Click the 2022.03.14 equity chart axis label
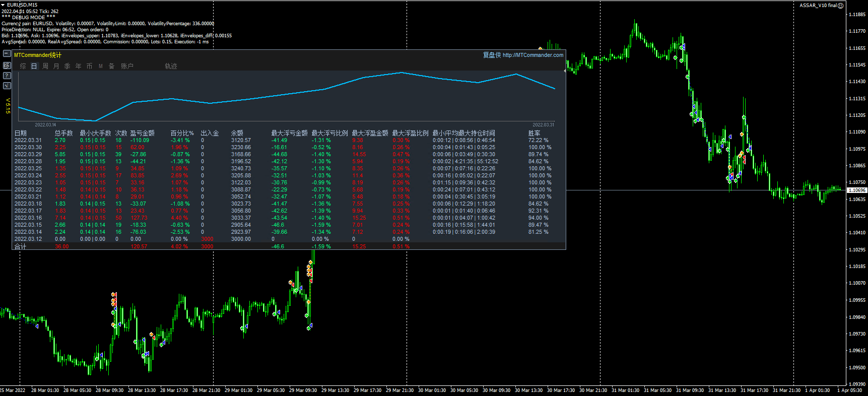This screenshot has width=868, height=396. (x=45, y=125)
